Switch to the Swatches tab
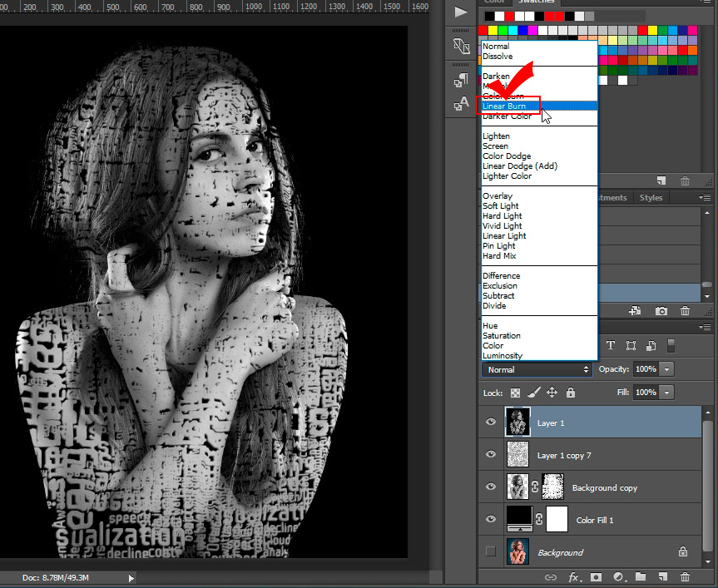 pos(536,2)
